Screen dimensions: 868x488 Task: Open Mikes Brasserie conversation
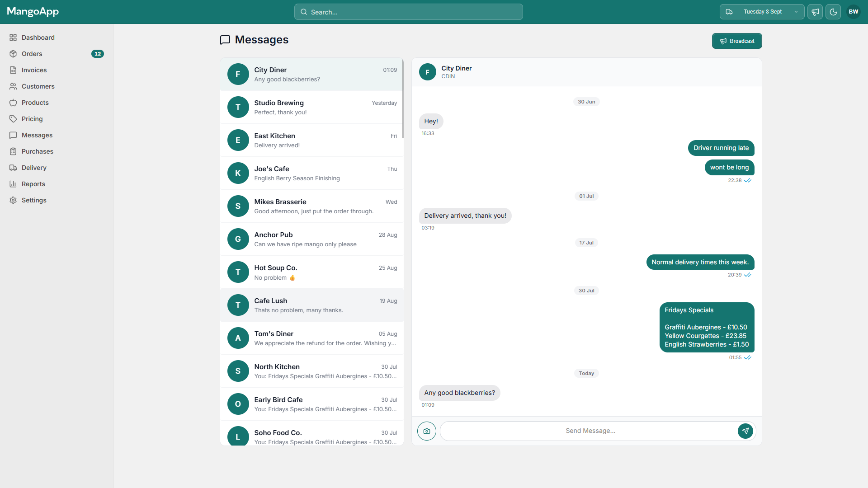[x=311, y=206]
